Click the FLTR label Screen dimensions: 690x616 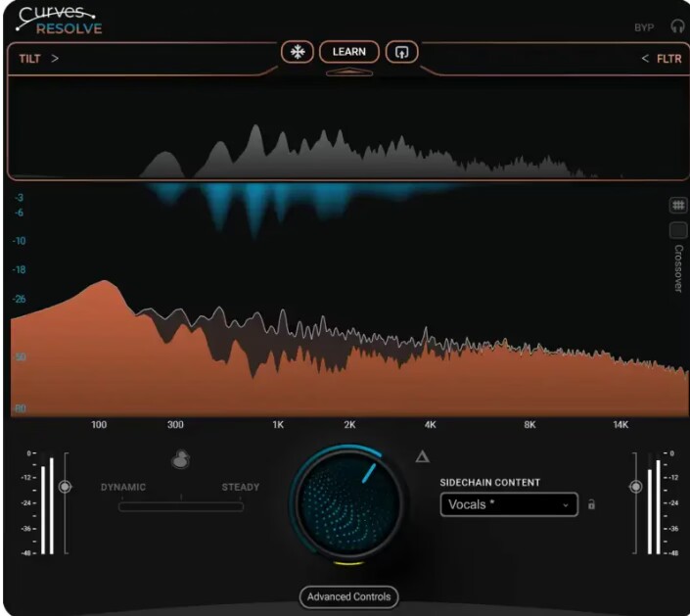point(668,59)
